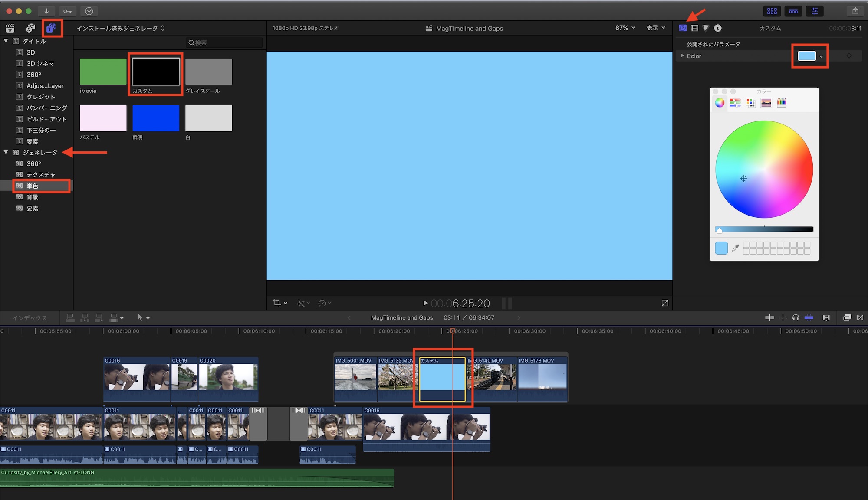Screen dimensions: 868x500
Task: Open the timeline インデックス button
Action: point(30,318)
